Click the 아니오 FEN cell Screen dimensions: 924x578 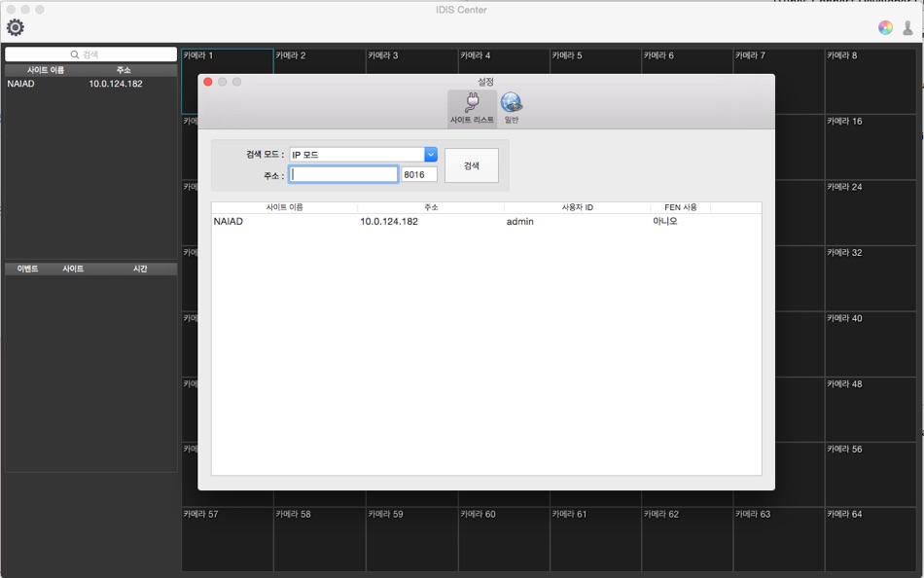tap(665, 222)
